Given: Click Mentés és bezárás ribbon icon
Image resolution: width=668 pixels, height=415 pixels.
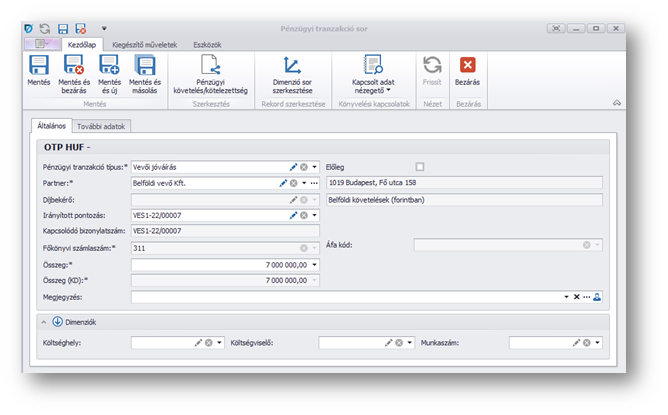Looking at the screenshot, I should [x=73, y=67].
